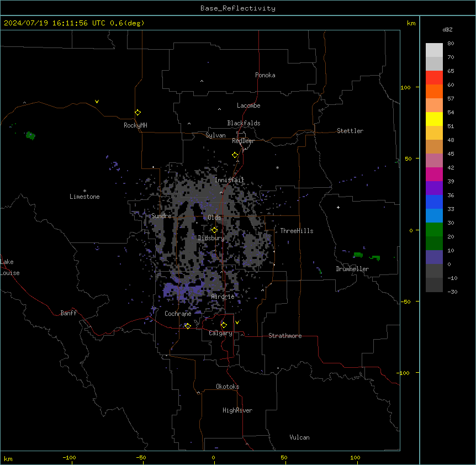
Task: Click the Airdrie city label
Action: click(x=223, y=297)
